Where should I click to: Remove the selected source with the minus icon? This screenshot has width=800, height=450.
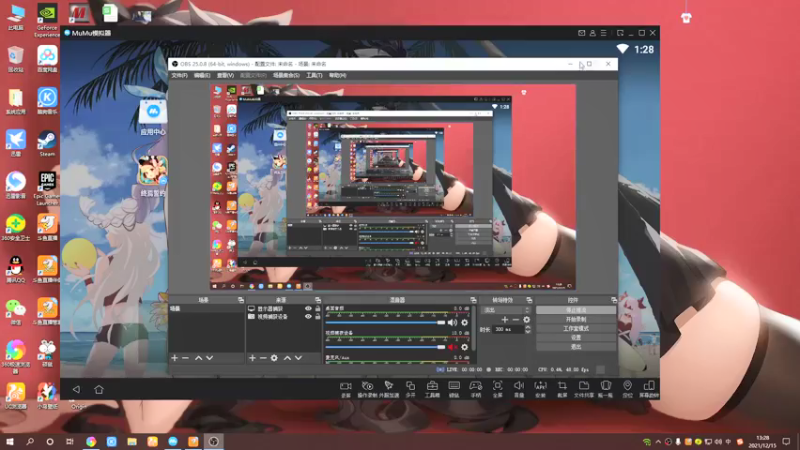click(x=263, y=358)
